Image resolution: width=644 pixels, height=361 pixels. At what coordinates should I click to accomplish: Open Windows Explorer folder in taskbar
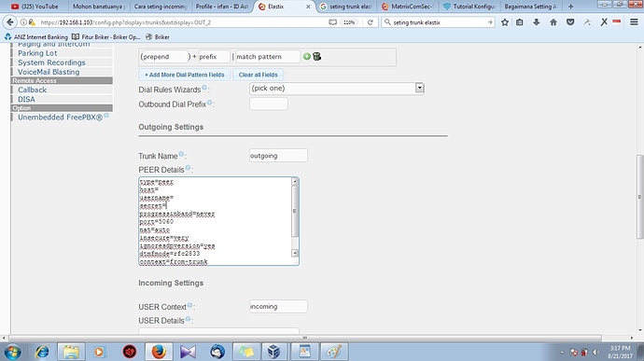tap(71, 352)
